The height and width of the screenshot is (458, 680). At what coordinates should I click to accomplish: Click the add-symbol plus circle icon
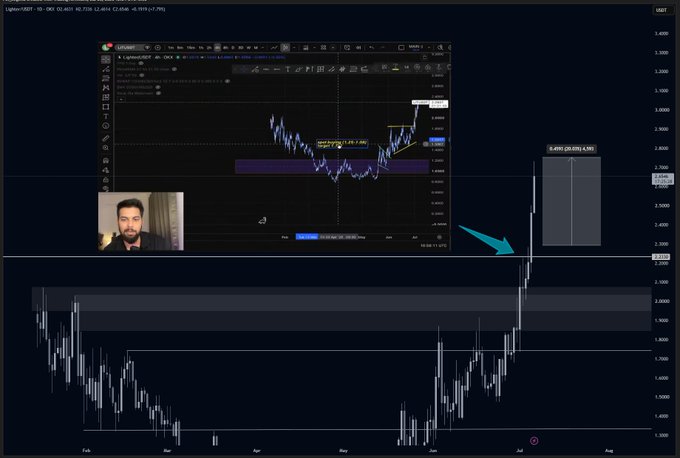[x=157, y=47]
